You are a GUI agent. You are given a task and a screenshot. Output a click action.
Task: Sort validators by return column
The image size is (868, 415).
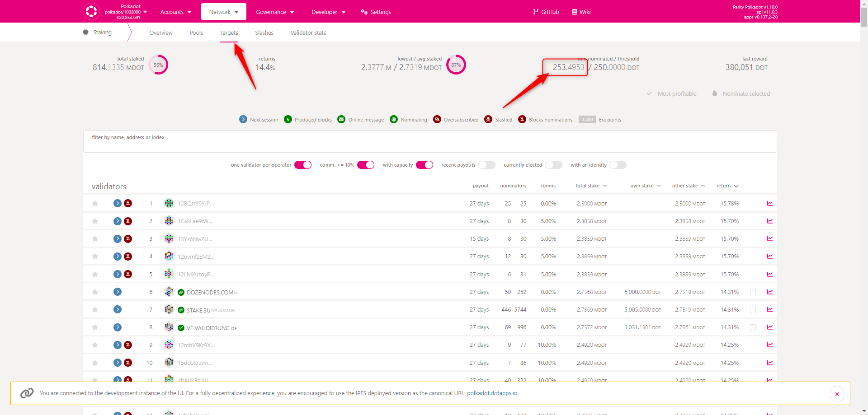[727, 186]
